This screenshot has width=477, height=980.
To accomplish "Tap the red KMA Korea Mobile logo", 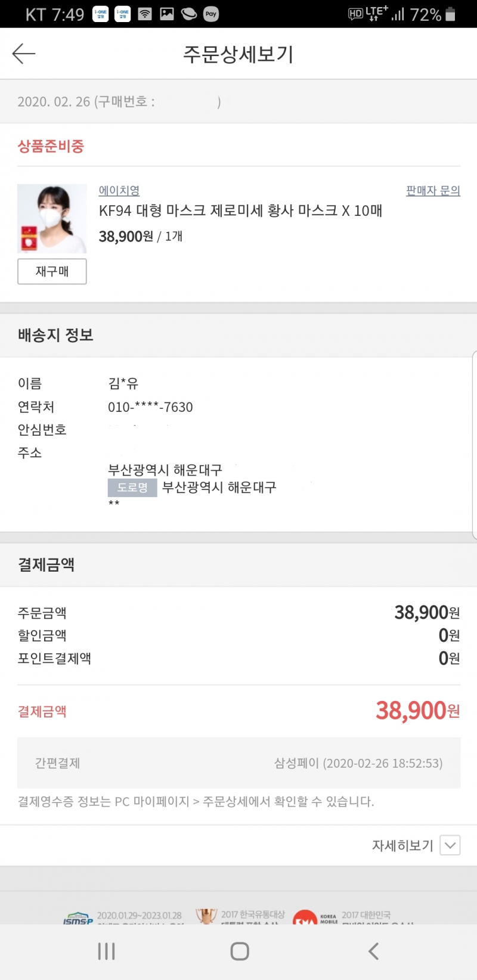I will point(305,918).
